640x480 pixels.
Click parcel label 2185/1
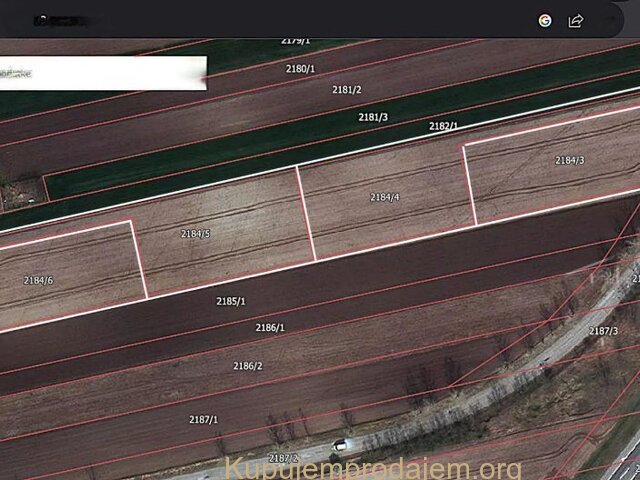pyautogui.click(x=231, y=301)
